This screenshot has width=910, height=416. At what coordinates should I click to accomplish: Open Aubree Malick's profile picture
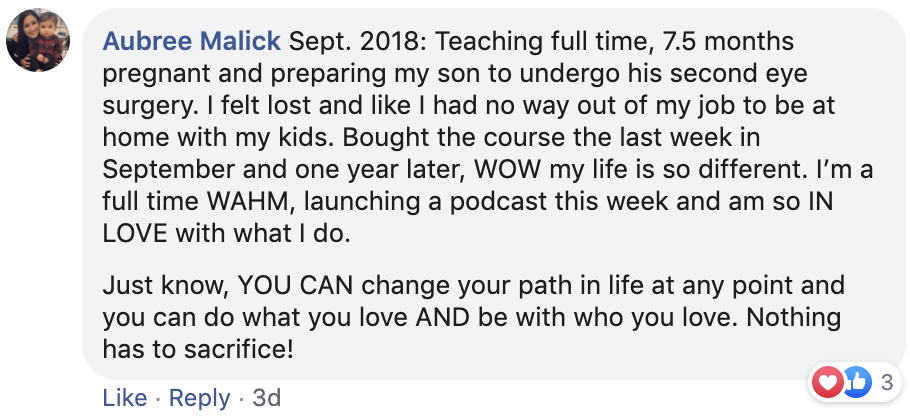[x=38, y=45]
